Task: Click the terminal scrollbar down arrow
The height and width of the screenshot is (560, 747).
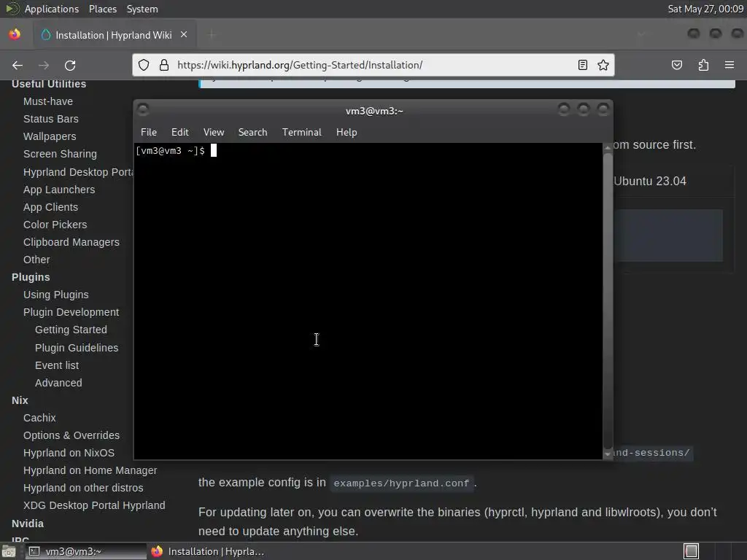Action: pos(608,454)
